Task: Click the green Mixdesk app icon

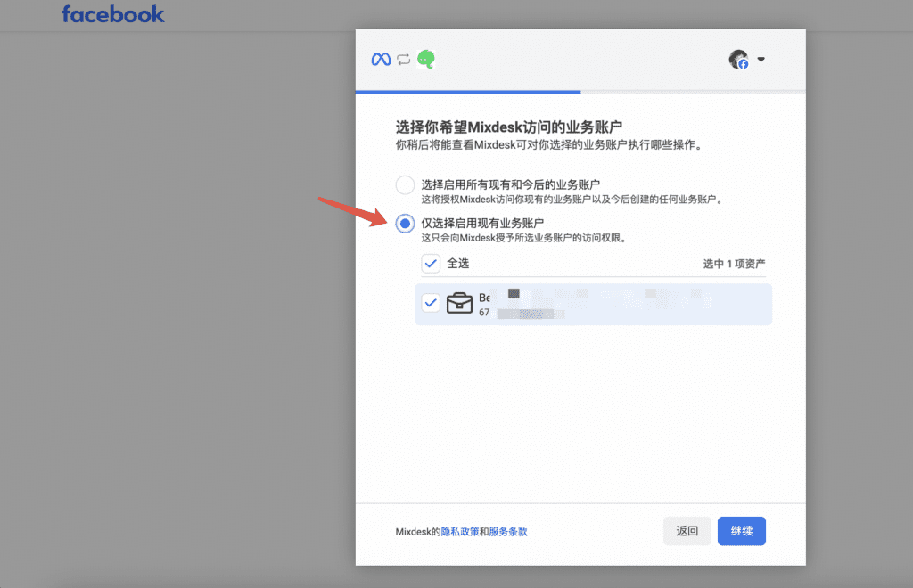Action: coord(426,60)
